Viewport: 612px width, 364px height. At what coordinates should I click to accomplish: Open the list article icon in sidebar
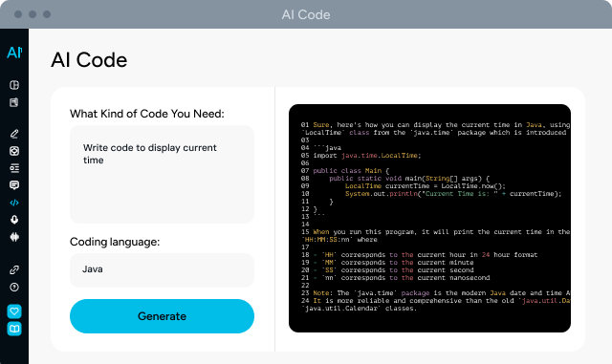point(14,168)
